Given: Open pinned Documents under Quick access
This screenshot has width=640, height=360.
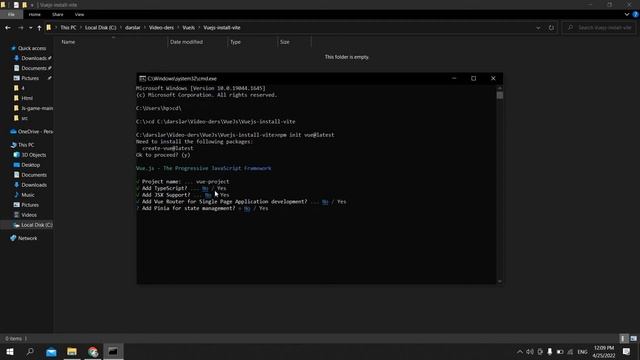Looking at the screenshot, I should coord(33,68).
